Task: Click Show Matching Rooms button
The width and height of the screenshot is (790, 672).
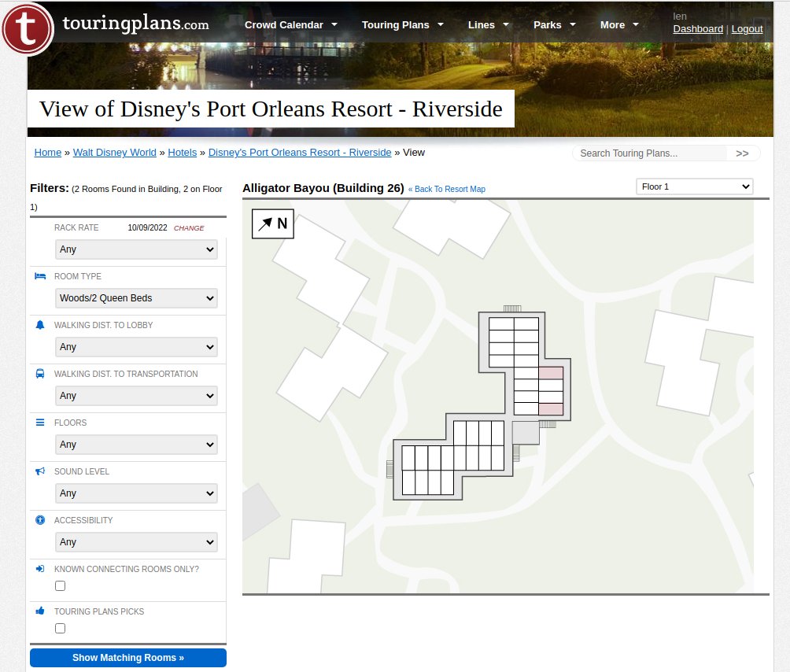Action: [x=128, y=657]
